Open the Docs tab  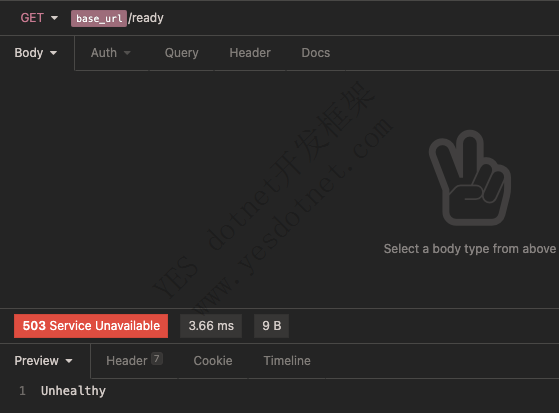pyautogui.click(x=316, y=53)
